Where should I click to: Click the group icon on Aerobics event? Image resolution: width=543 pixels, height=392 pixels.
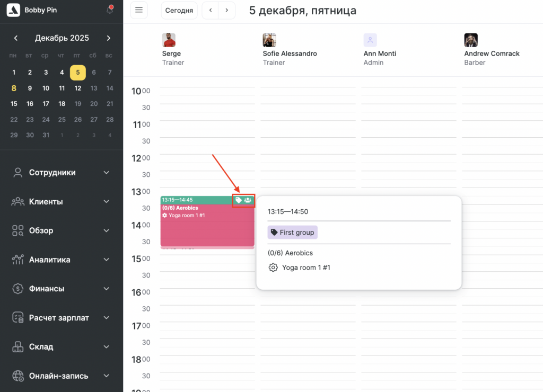[248, 200]
